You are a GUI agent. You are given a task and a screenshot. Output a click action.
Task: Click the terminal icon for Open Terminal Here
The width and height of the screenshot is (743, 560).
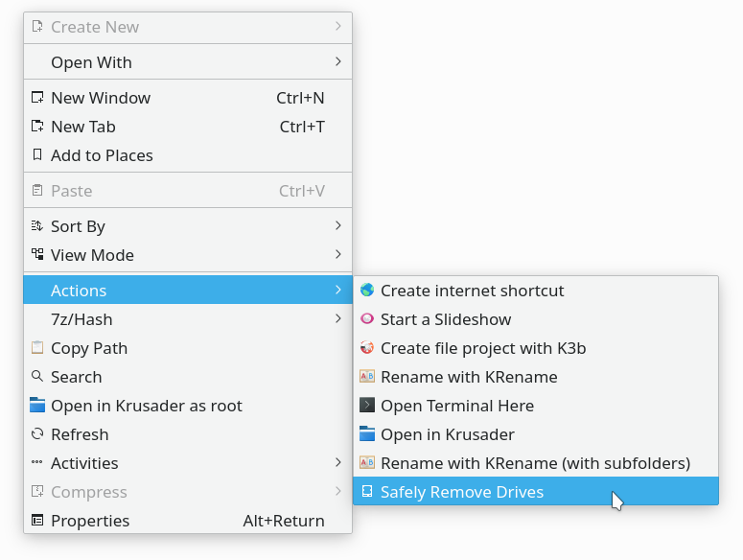click(367, 405)
